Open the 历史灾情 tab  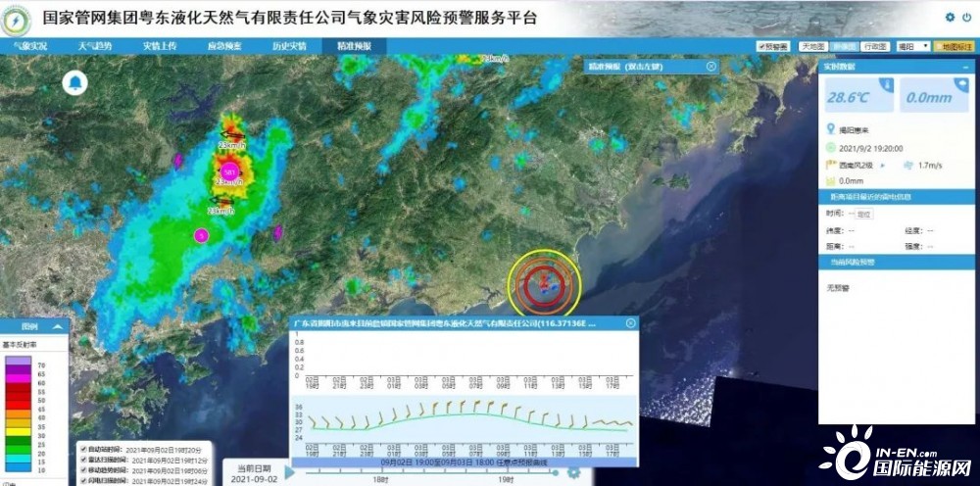pos(289,46)
